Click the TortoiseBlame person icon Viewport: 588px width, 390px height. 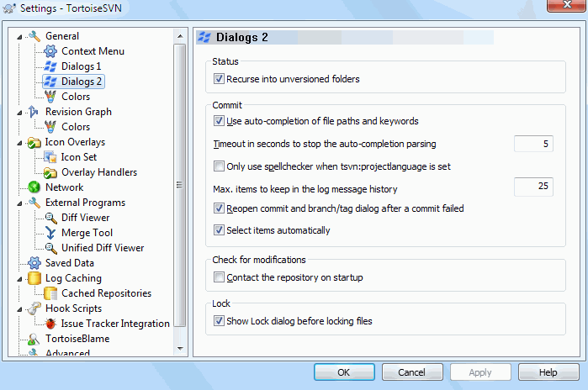click(34, 339)
